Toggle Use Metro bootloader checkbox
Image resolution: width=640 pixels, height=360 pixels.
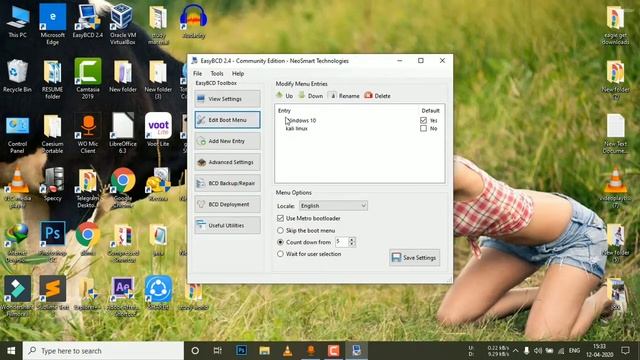(280, 218)
